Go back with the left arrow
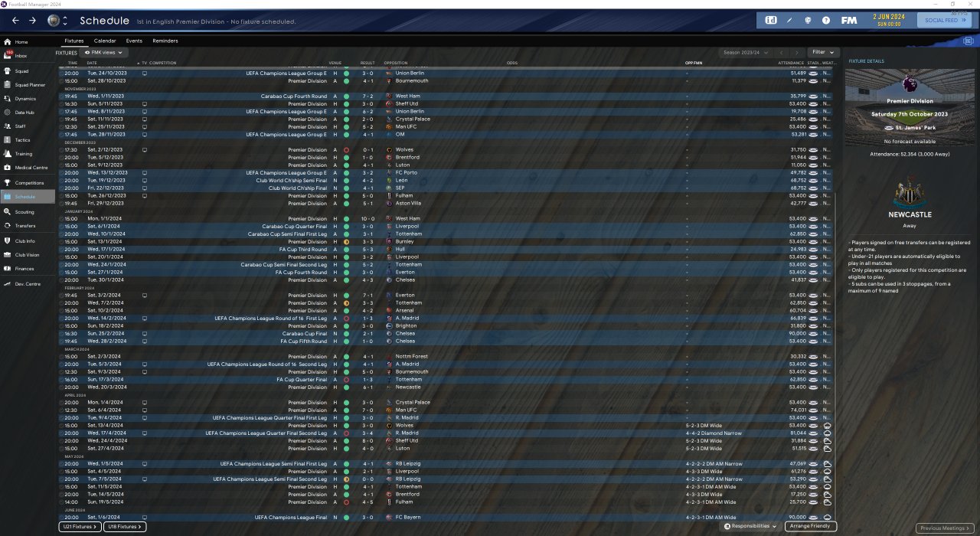The width and height of the screenshot is (980, 536). (15, 20)
